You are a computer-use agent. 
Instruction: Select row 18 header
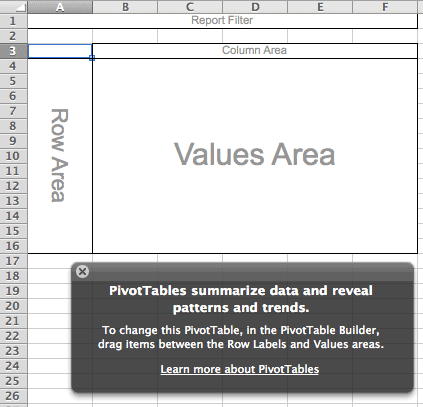(x=14, y=276)
